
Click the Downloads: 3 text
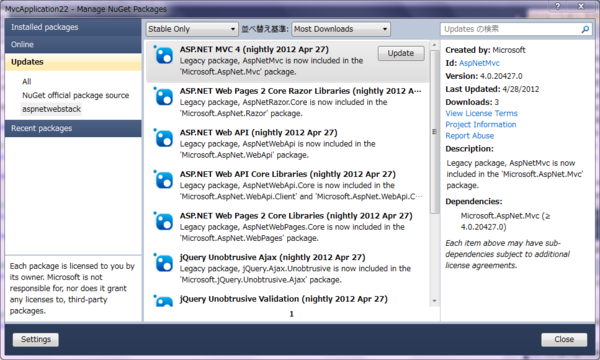click(472, 102)
